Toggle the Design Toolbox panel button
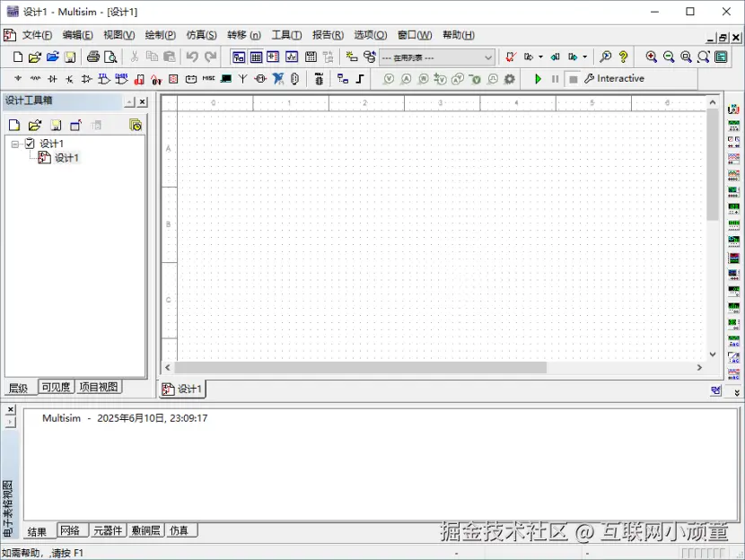 (239, 57)
